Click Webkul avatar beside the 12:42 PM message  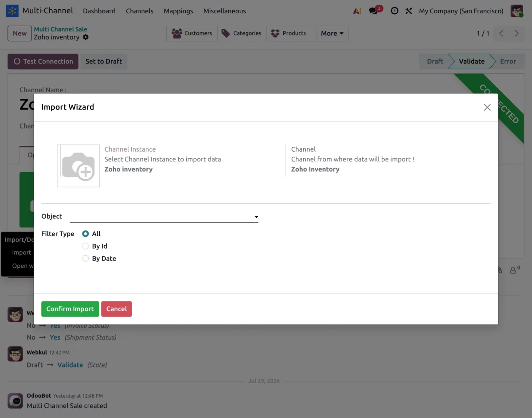[15, 354]
